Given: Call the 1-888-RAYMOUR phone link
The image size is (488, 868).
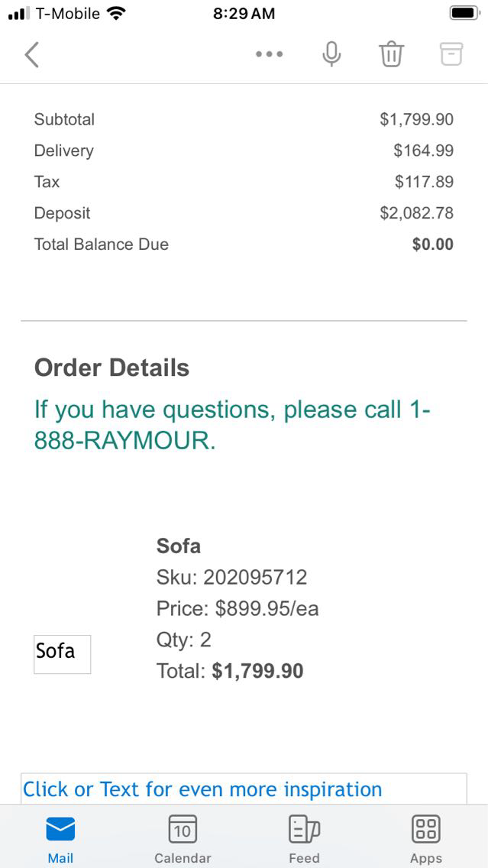Looking at the screenshot, I should 232,425.
